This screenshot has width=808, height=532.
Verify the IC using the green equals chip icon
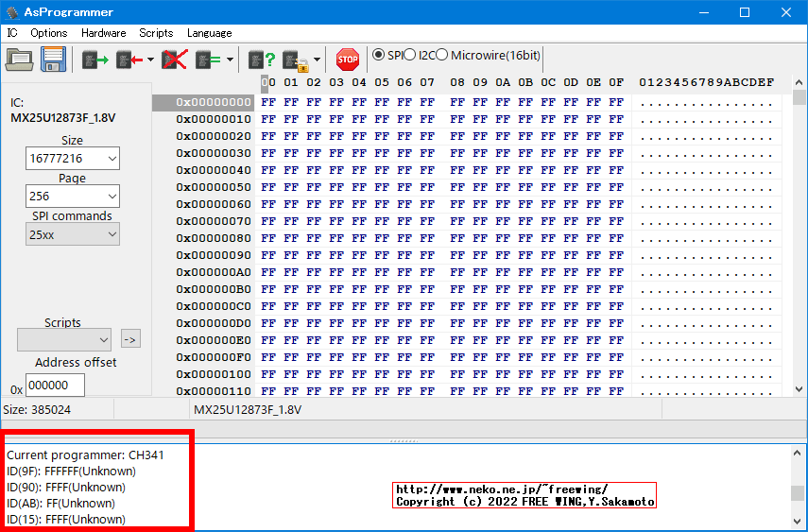coord(209,60)
